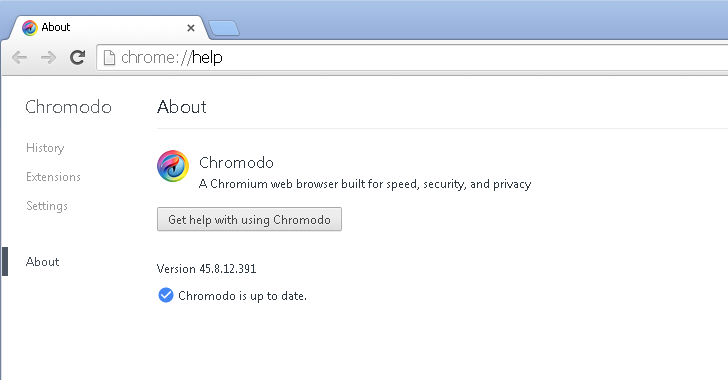Focus the chrome://help address bar
This screenshot has height=380, width=728.
click(x=412, y=58)
